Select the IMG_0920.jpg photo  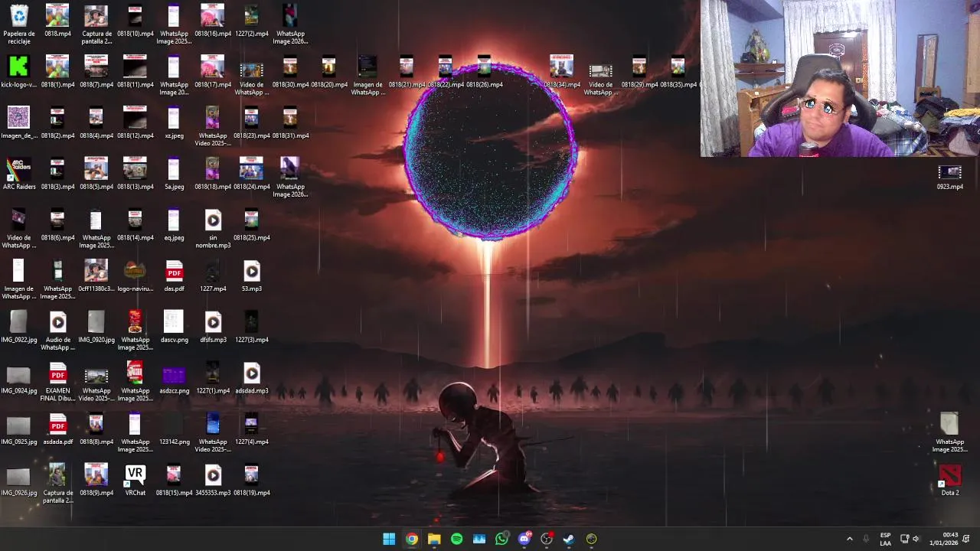coord(96,327)
